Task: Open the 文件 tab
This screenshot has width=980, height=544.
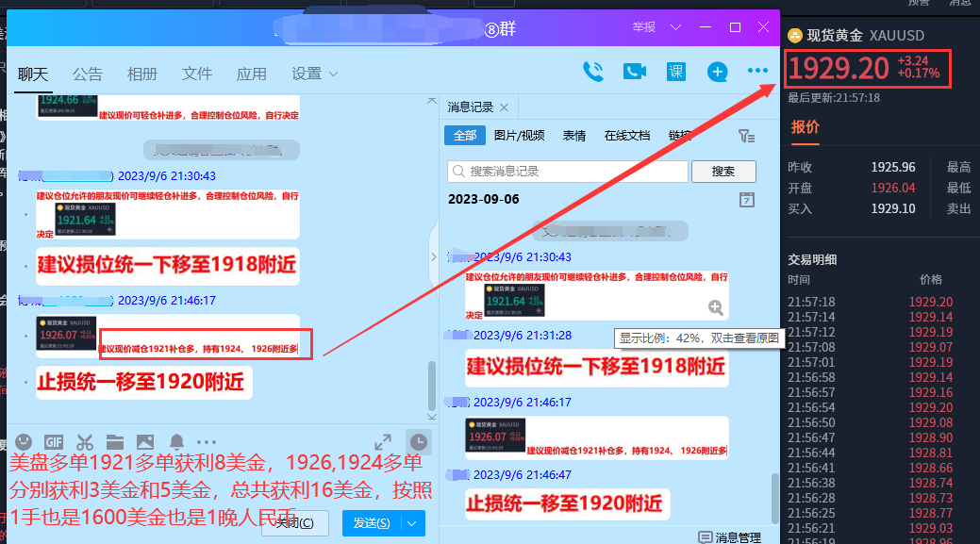Action: tap(197, 74)
